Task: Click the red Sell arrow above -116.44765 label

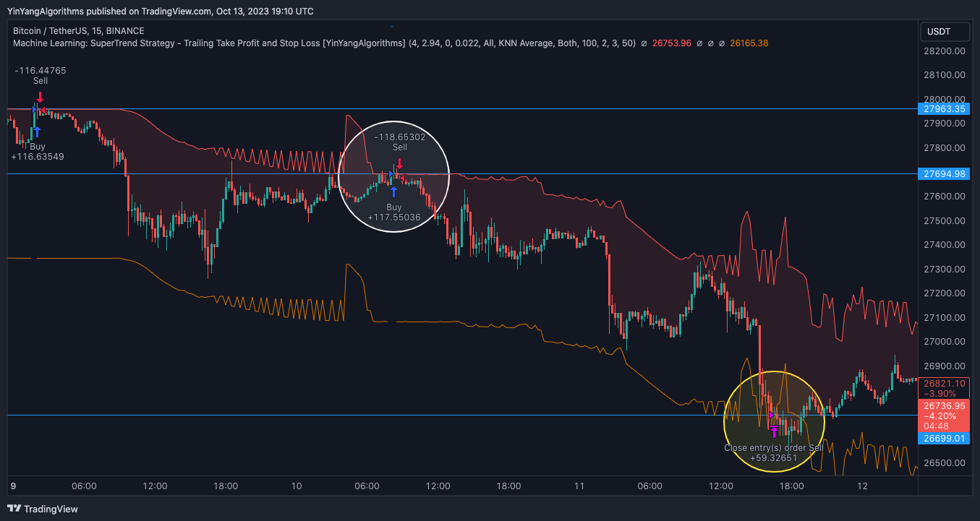Action: (41, 97)
